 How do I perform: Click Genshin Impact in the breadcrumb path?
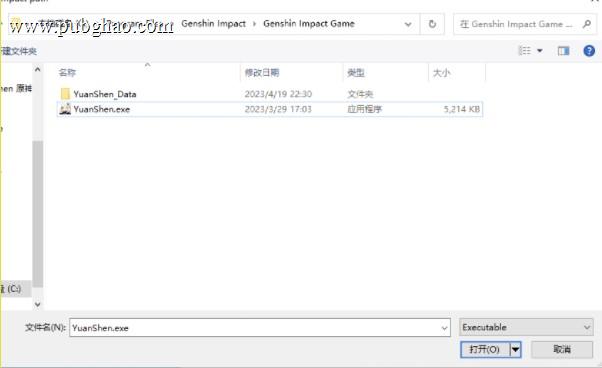pos(213,24)
